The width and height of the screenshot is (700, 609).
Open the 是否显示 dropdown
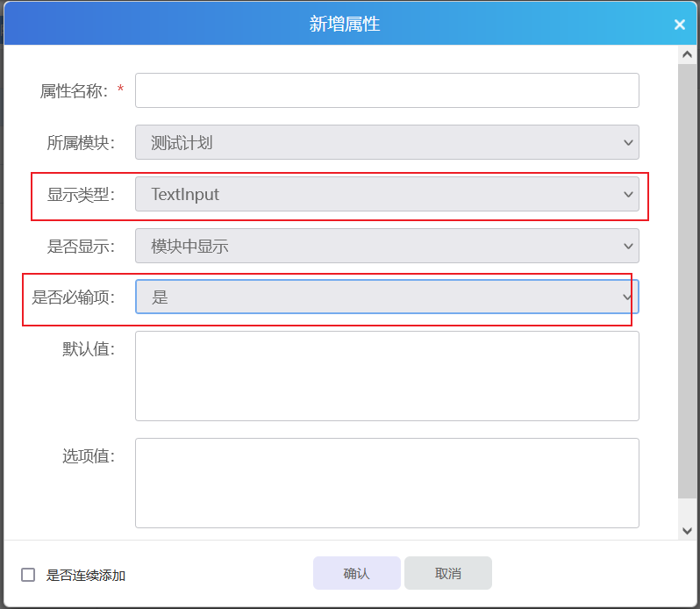(x=387, y=246)
